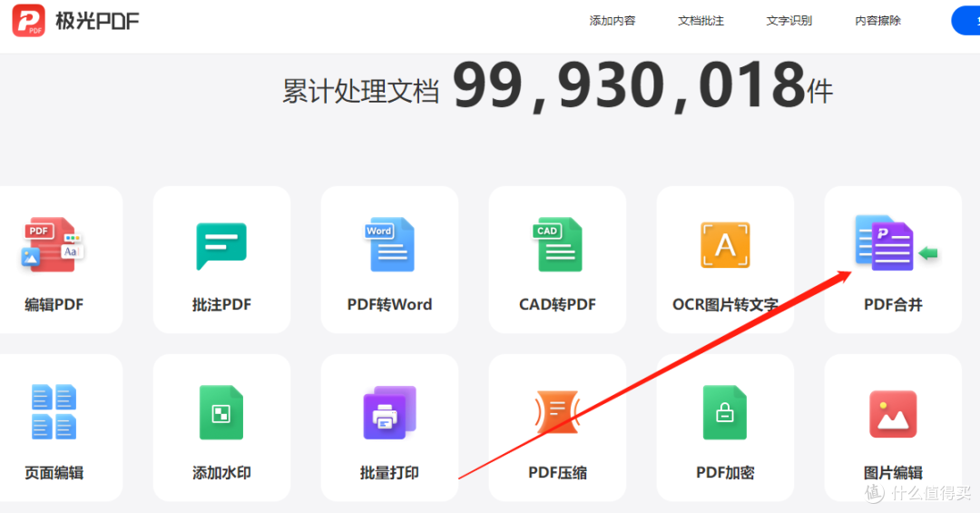Click the PDF压缩 label
The image size is (980, 513).
[x=557, y=473]
